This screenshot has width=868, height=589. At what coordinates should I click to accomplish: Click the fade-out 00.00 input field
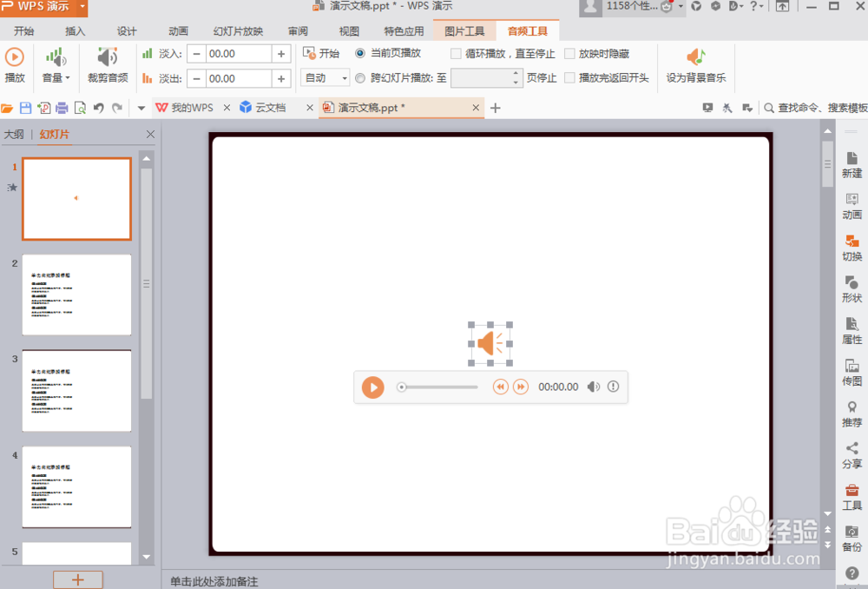point(240,79)
